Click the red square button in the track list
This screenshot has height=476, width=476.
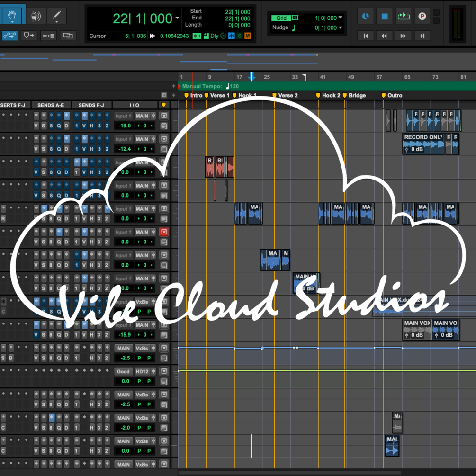[x=164, y=232]
